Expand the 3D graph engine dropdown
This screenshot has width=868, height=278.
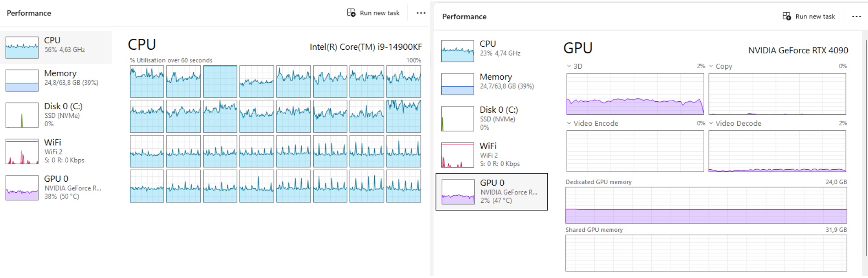coord(569,66)
